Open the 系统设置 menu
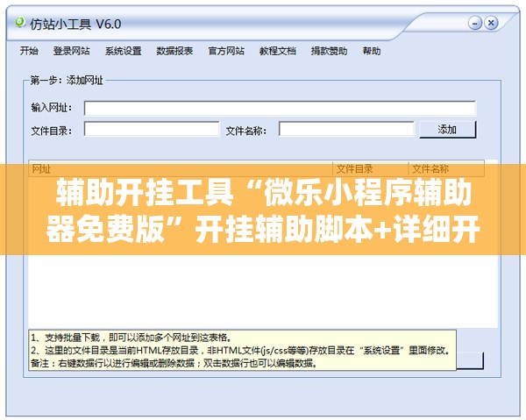Image resolution: width=526 pixels, height=420 pixels. coord(123,51)
